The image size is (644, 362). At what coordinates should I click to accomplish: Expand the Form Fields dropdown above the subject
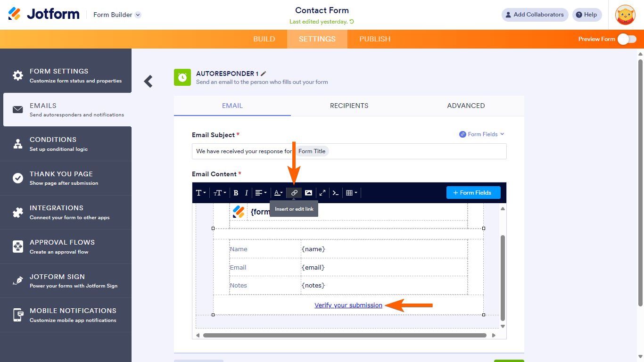click(x=482, y=134)
